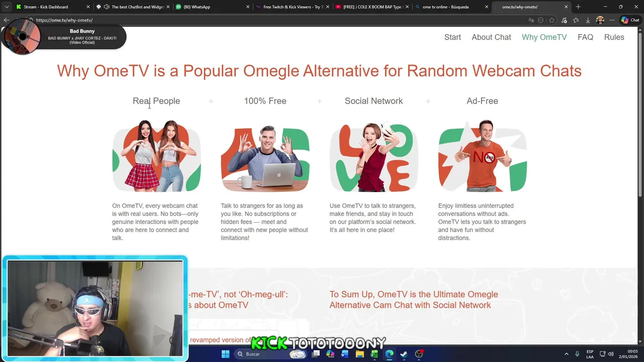
Task: Click the Social Network heading
Action: pyautogui.click(x=373, y=101)
